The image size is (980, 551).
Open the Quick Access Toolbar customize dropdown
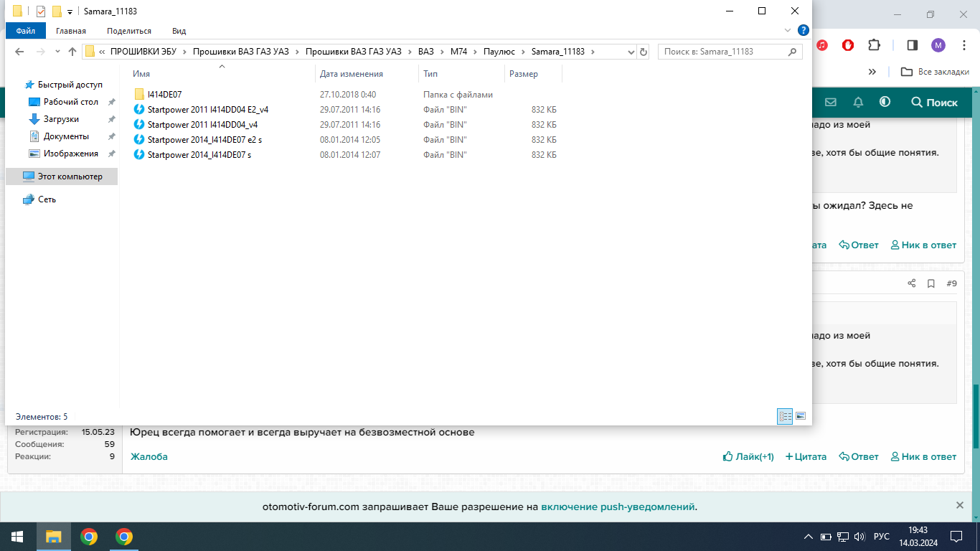point(70,11)
